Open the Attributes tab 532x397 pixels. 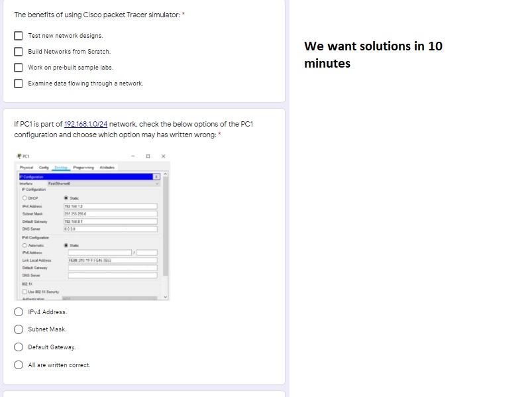(108, 168)
